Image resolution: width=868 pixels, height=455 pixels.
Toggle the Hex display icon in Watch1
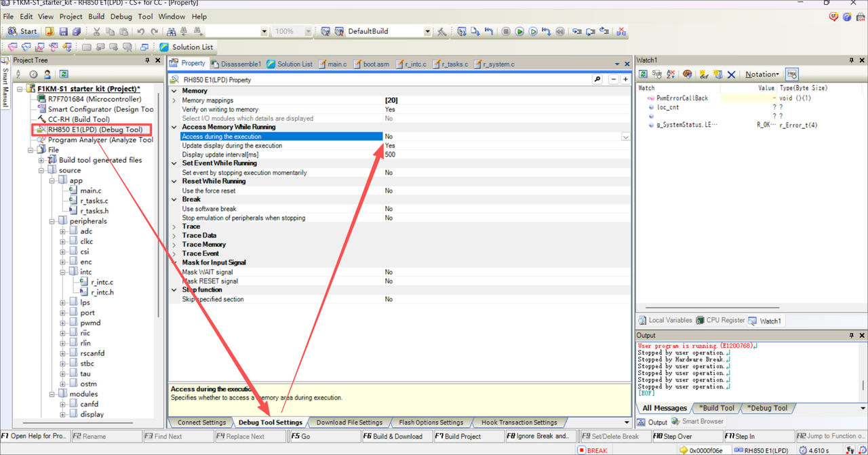click(791, 74)
